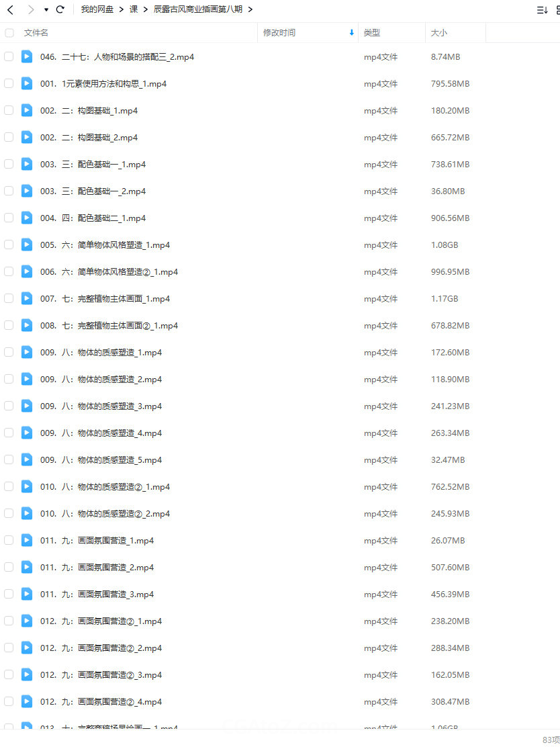
Task: Click video icon for 004. 四：配色基础二_1.mp4
Action: (x=27, y=218)
